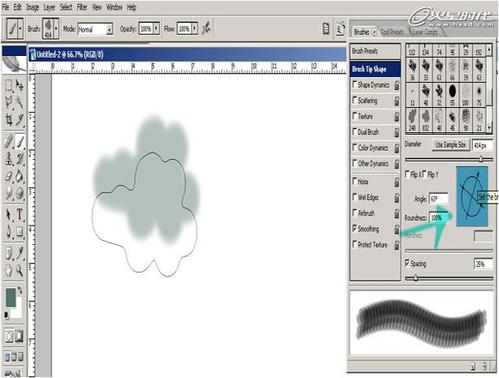Reset to default foreground and background colors
This screenshot has height=378, width=499.
tap(6, 315)
